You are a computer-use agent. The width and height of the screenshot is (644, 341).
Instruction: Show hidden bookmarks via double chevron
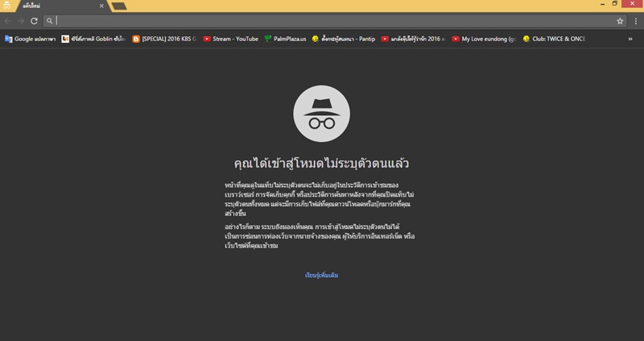(630, 39)
